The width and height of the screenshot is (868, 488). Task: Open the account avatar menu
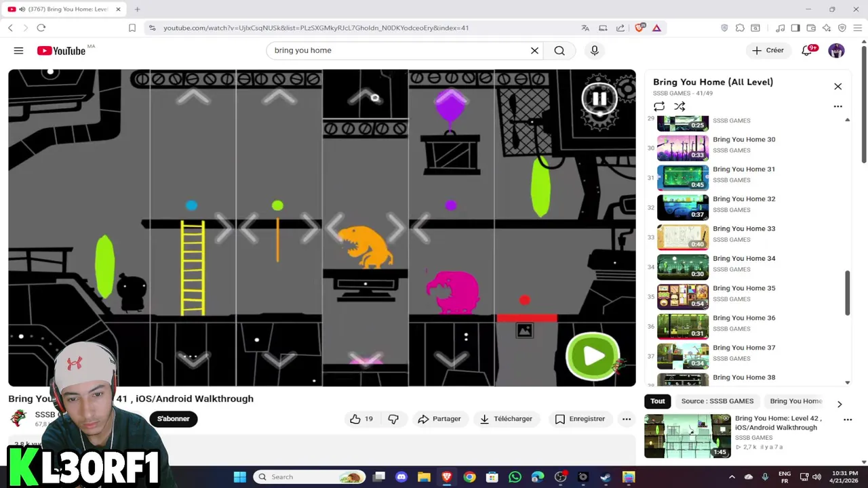pyautogui.click(x=836, y=51)
